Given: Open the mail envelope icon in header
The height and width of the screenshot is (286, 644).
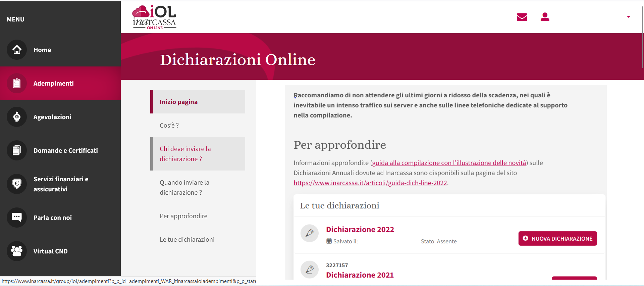Looking at the screenshot, I should (522, 17).
